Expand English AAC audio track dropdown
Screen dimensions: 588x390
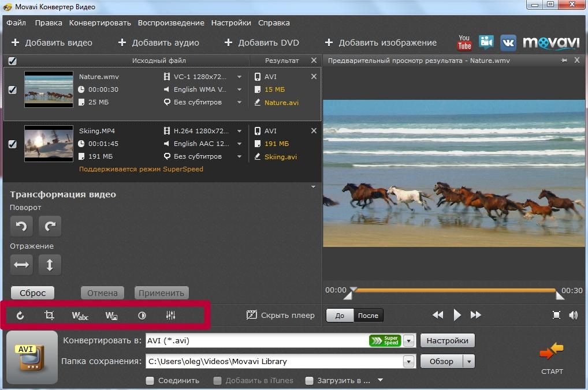tap(239, 144)
